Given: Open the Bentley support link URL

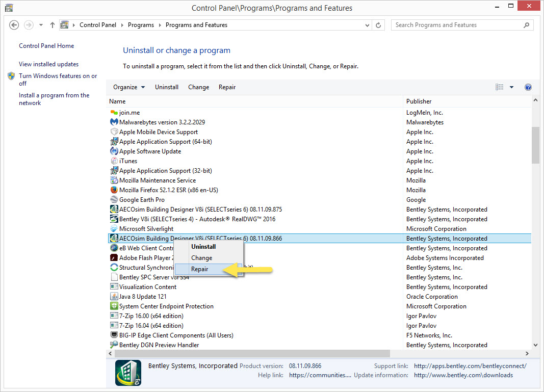Looking at the screenshot, I should click(470, 366).
